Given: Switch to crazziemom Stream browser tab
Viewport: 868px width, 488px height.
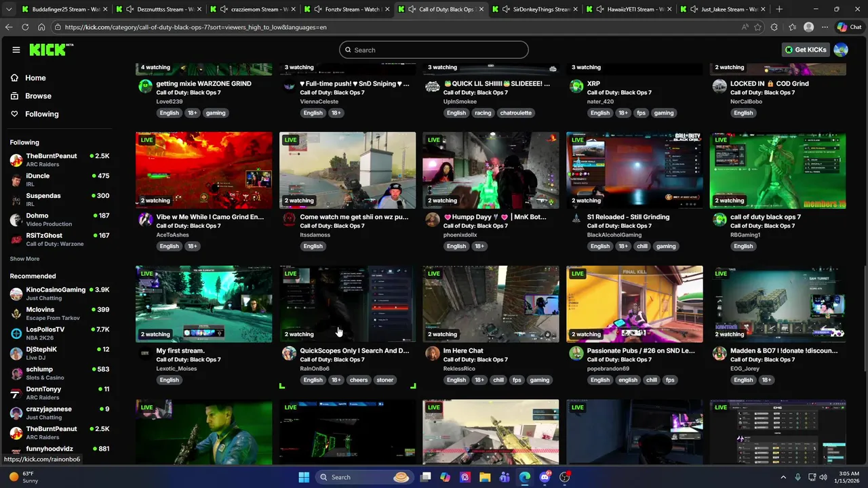Looking at the screenshot, I should click(252, 9).
